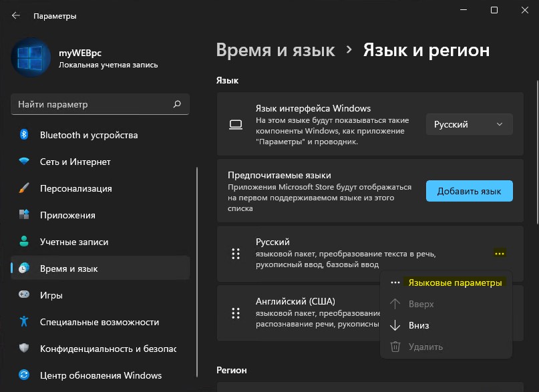Click the back arrow icon
Viewport: 539px width, 392px height.
click(16, 15)
